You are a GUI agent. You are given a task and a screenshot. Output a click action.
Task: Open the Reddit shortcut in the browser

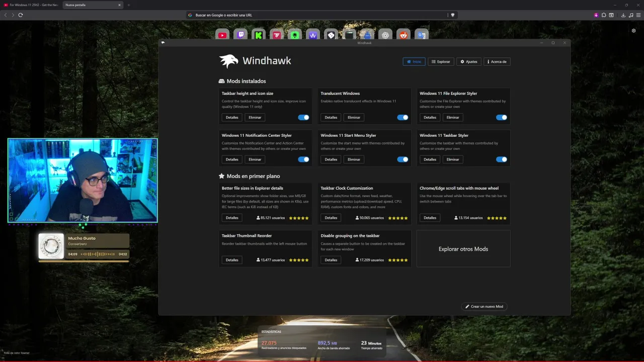point(404,35)
